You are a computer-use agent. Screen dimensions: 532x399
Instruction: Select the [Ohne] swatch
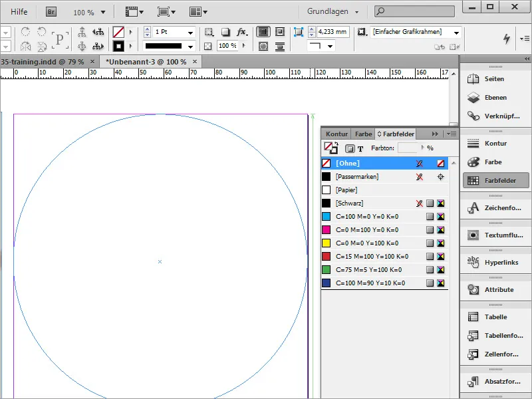384,163
